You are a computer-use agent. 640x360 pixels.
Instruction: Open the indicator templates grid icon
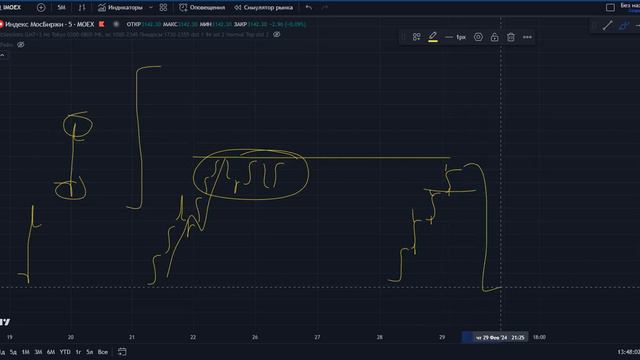click(163, 7)
